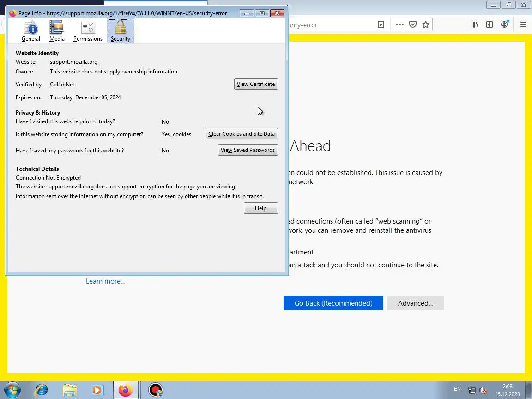Click the Help button in Page Info

[x=260, y=208]
